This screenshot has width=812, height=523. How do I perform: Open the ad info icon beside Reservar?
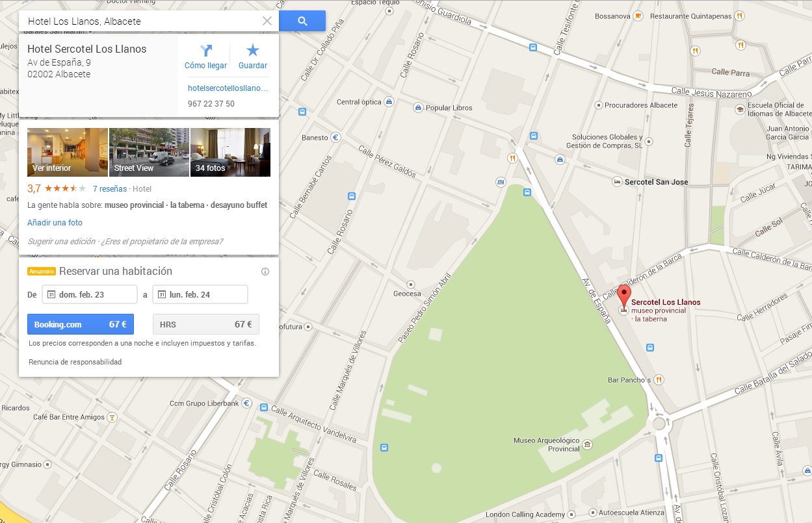coord(265,272)
